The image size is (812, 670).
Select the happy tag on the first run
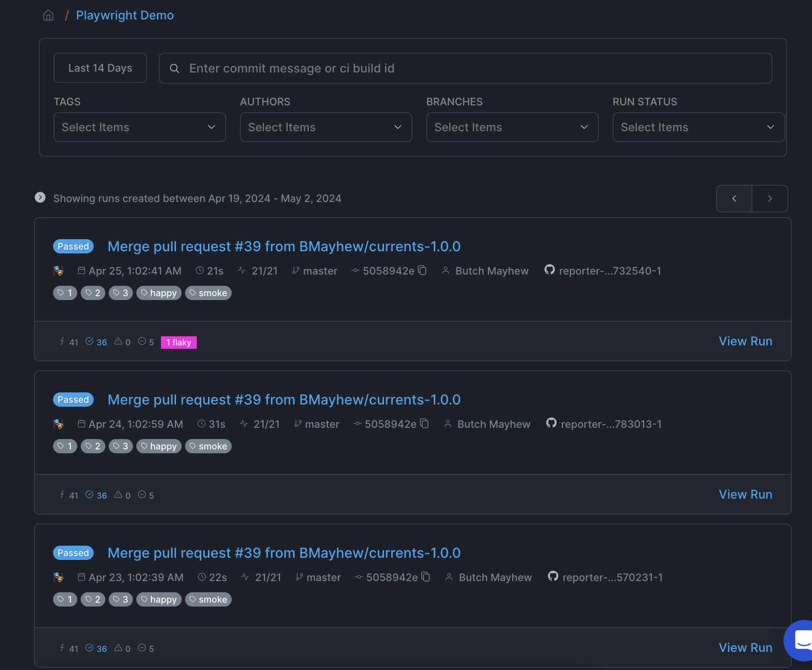click(x=159, y=293)
